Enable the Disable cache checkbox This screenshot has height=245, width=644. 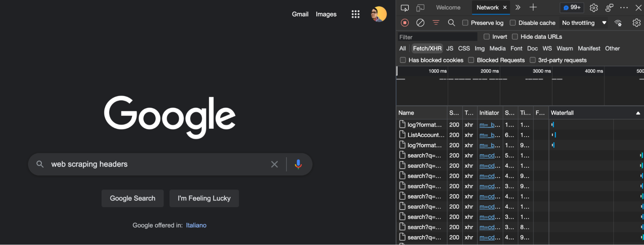point(513,23)
